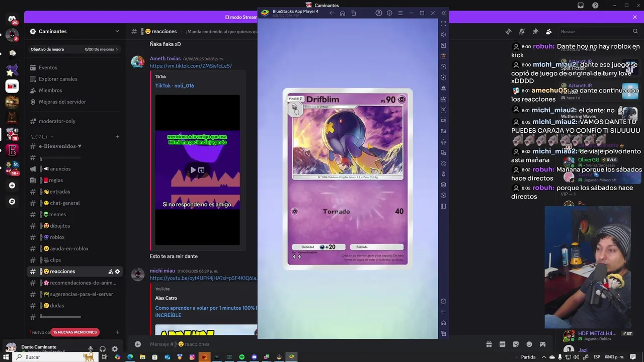Open Miembros in the server sidebar

click(74, 90)
